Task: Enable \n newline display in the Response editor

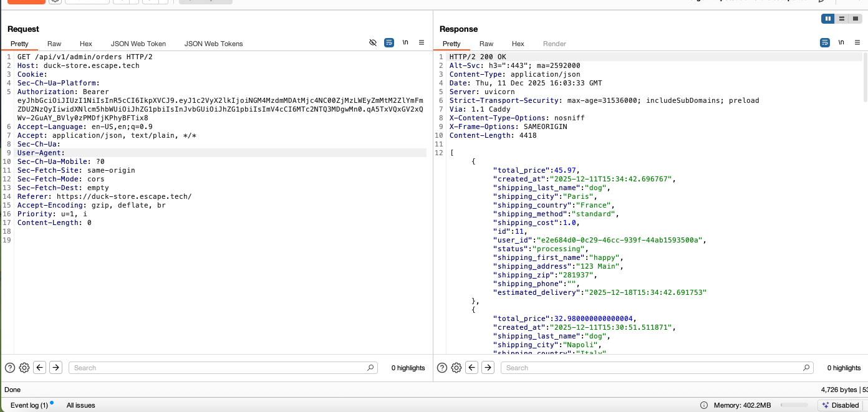Action: point(841,42)
